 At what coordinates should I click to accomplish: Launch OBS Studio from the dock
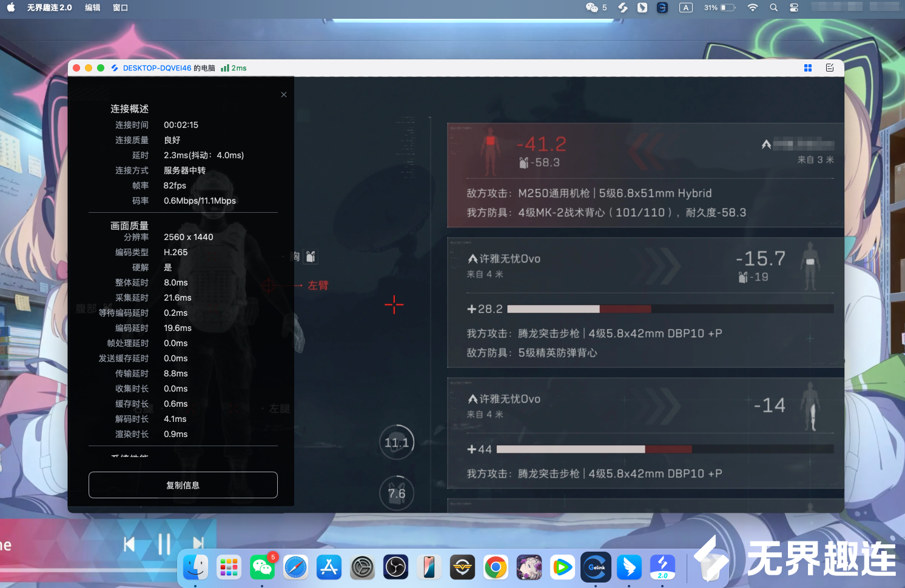click(x=396, y=567)
